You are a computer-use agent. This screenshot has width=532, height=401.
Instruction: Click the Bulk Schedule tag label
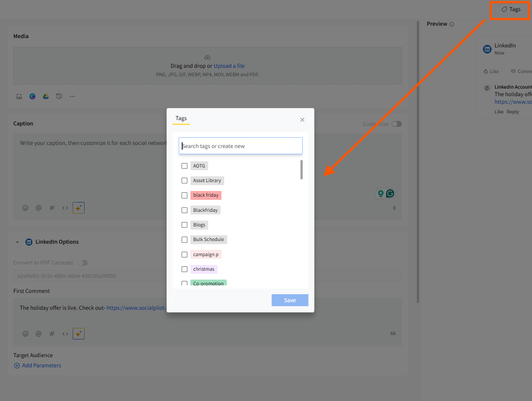pos(209,239)
